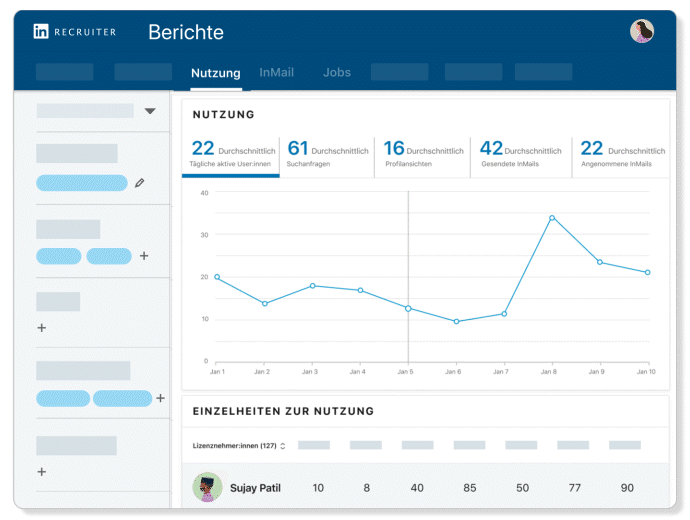
Task: Show the Angenommene InMails metric
Action: point(620,155)
